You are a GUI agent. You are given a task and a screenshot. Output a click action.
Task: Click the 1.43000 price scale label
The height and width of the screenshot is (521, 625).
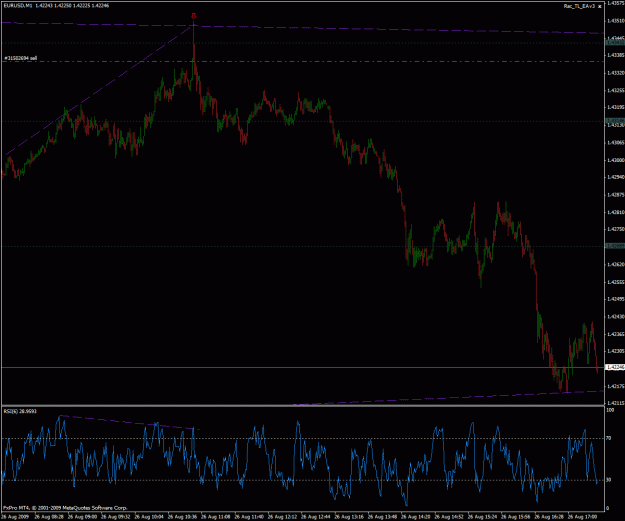[616, 160]
